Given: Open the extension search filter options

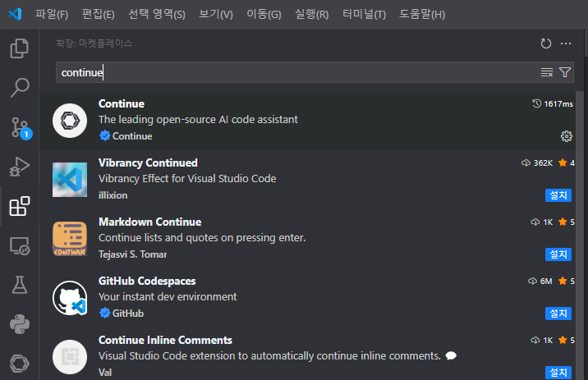Looking at the screenshot, I should (x=565, y=72).
